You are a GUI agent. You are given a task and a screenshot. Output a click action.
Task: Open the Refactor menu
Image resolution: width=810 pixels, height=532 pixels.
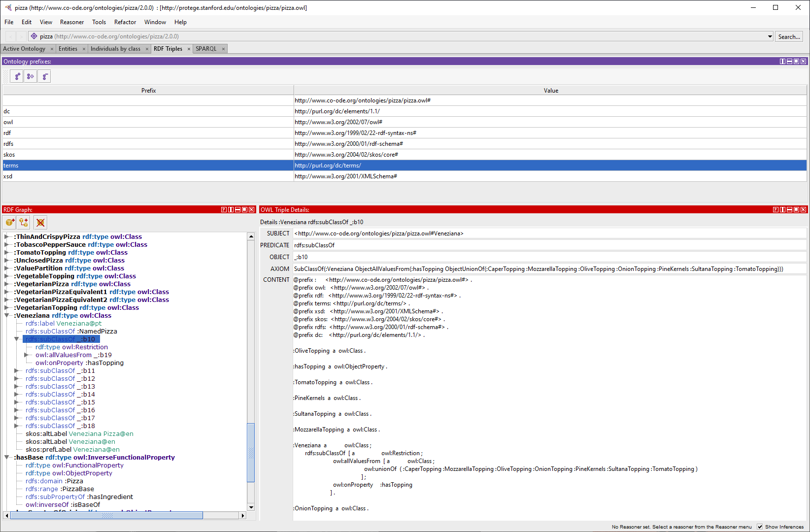pyautogui.click(x=125, y=22)
